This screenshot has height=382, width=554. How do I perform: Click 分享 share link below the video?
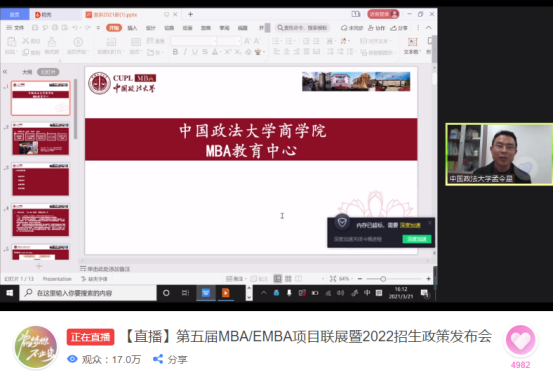(170, 359)
